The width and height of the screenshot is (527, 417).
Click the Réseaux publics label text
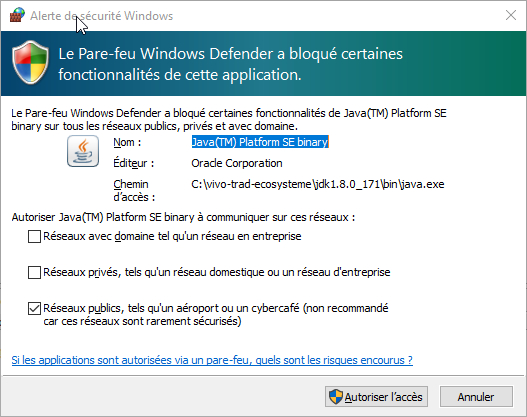click(216, 315)
